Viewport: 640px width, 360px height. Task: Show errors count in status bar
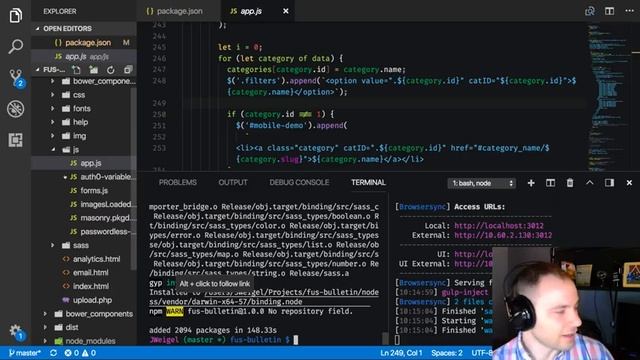pos(71,353)
